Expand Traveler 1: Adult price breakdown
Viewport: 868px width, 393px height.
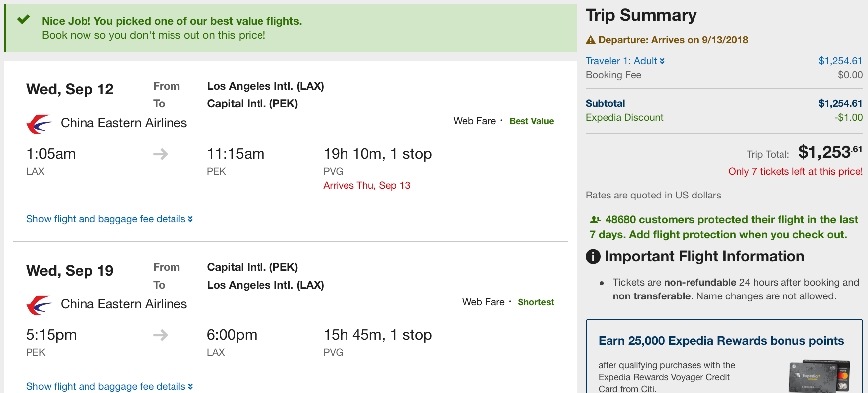point(625,61)
